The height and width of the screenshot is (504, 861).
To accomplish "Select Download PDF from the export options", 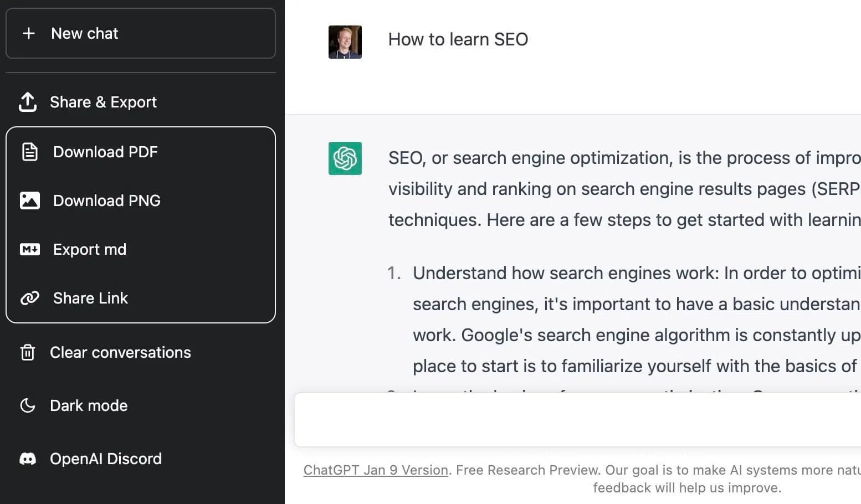I will tap(105, 151).
